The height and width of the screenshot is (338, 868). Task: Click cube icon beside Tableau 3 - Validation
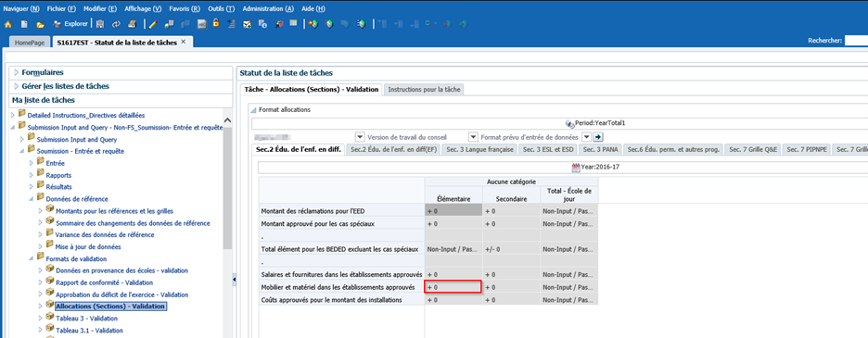(50, 317)
